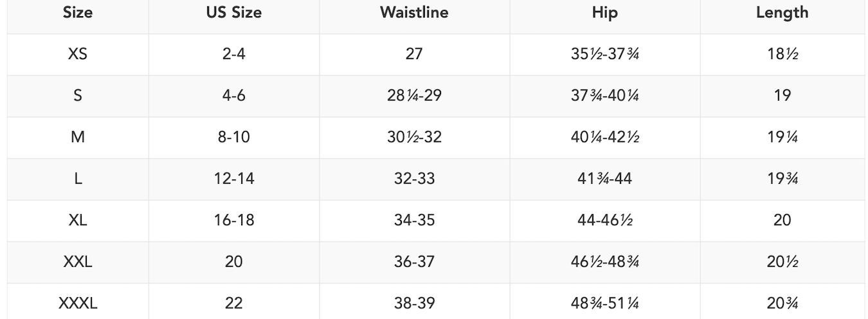Screen dimensions: 868x319
Task: Select waistline value 30½-32
Action: pos(414,137)
